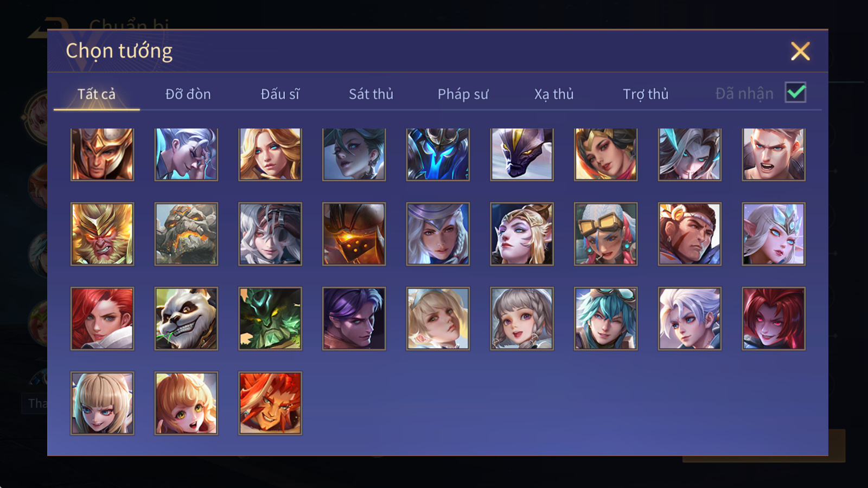Image resolution: width=868 pixels, height=488 pixels.
Task: Switch to the Đỡ đòn tab
Action: [x=188, y=94]
